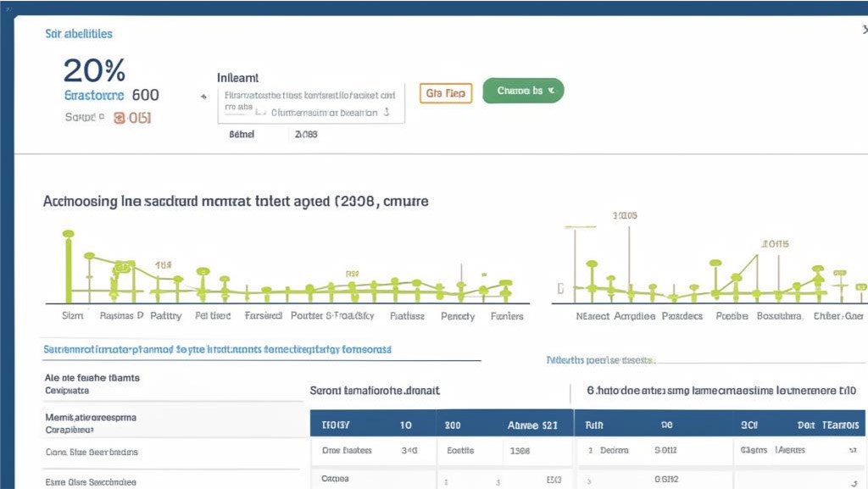Click the download arrow icon inside Inlearnt box
Image resolution: width=868 pixels, height=489 pixels.
[387, 111]
